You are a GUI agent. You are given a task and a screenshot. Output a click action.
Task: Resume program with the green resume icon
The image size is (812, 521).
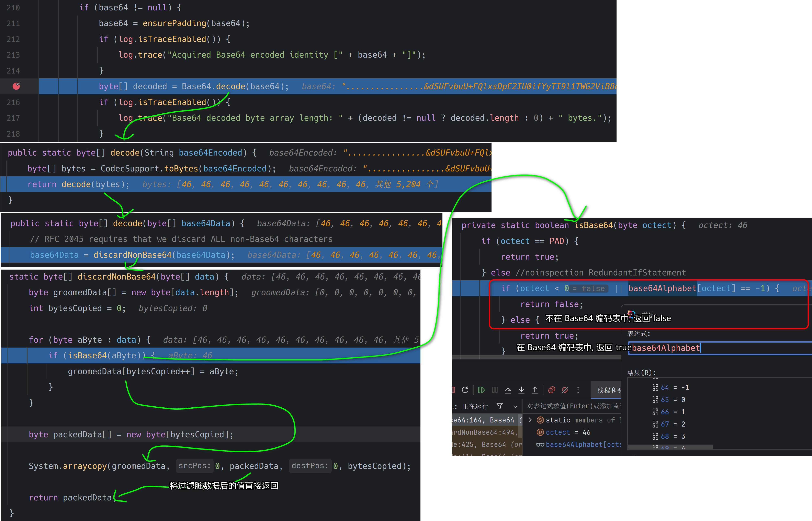pyautogui.click(x=482, y=390)
